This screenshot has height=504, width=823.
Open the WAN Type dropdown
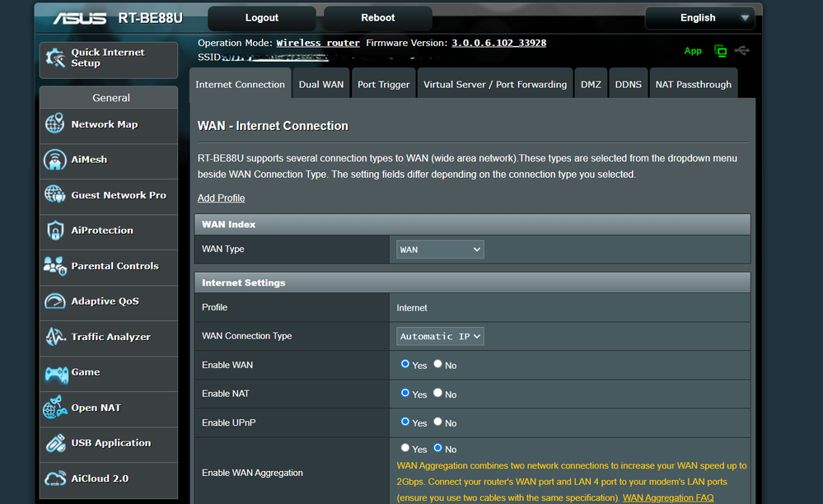(x=440, y=250)
